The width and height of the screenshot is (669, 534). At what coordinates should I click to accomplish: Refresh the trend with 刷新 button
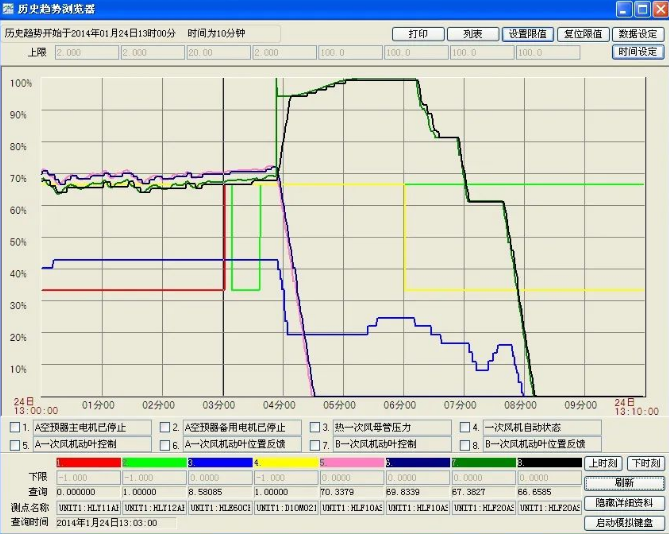coord(624,483)
